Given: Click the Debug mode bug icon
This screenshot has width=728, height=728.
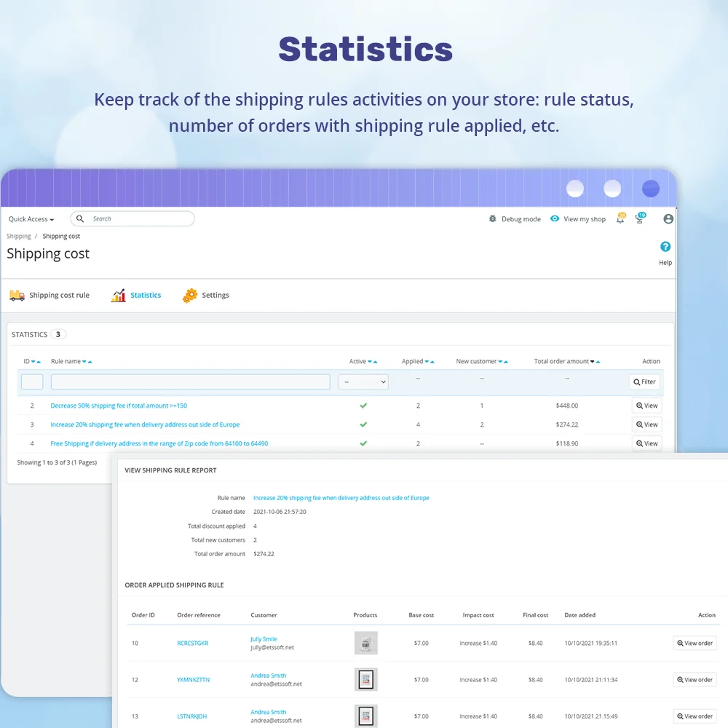Looking at the screenshot, I should point(492,218).
